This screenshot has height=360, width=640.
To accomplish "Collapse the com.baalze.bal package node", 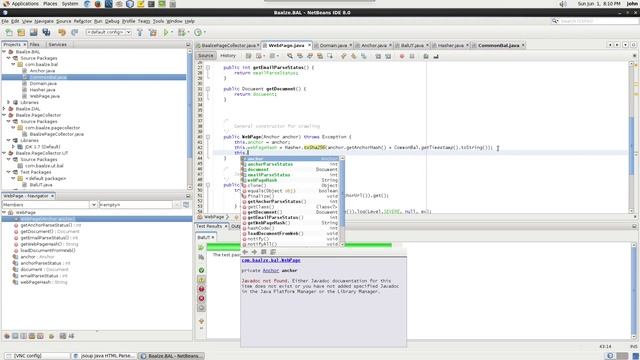I will pyautogui.click(x=13, y=64).
